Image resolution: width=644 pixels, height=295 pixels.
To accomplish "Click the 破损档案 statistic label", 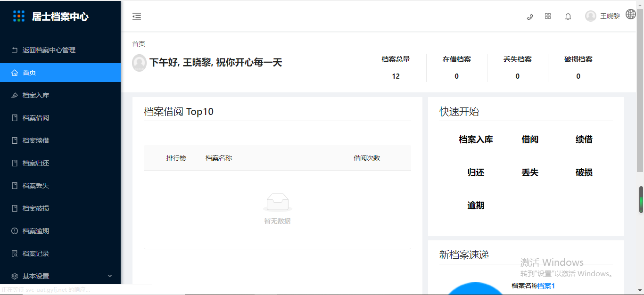I will coord(578,59).
